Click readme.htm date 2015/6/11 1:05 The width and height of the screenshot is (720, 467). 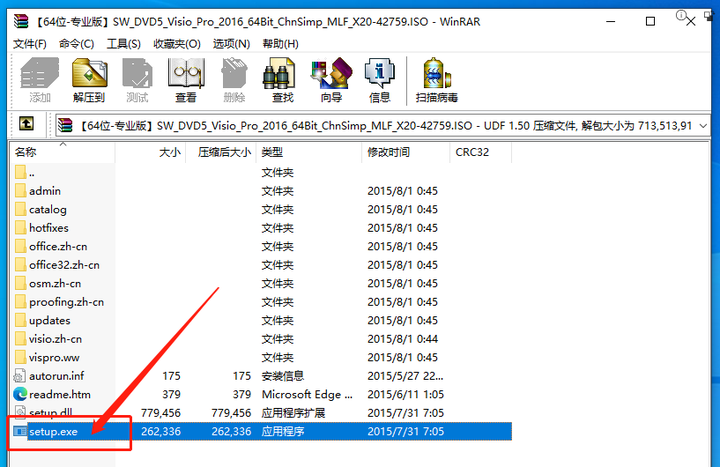point(405,394)
